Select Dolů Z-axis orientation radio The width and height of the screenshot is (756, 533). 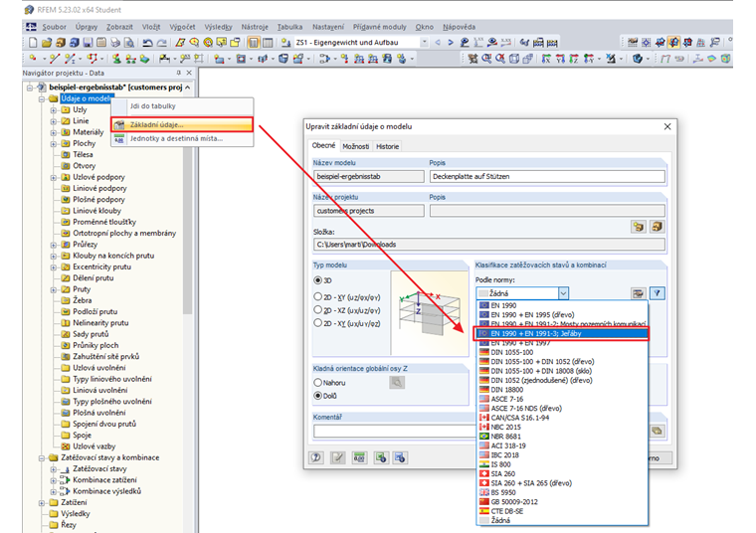pos(317,396)
